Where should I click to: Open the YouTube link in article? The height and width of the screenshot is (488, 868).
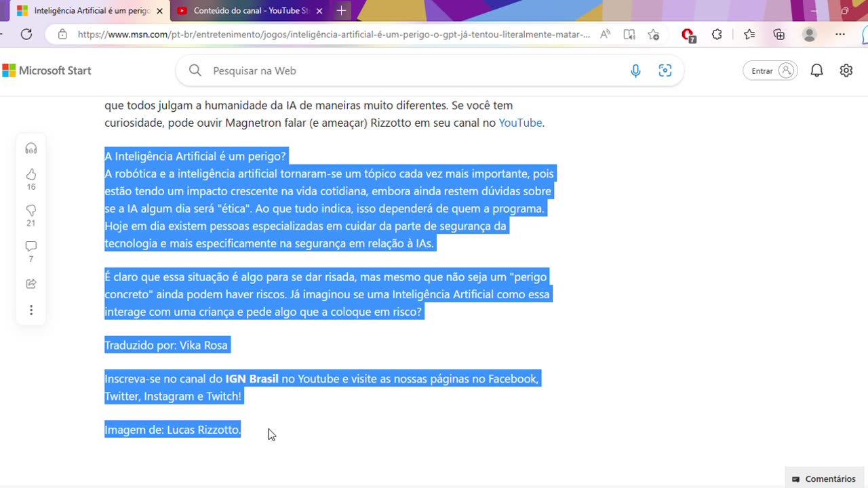pos(520,123)
